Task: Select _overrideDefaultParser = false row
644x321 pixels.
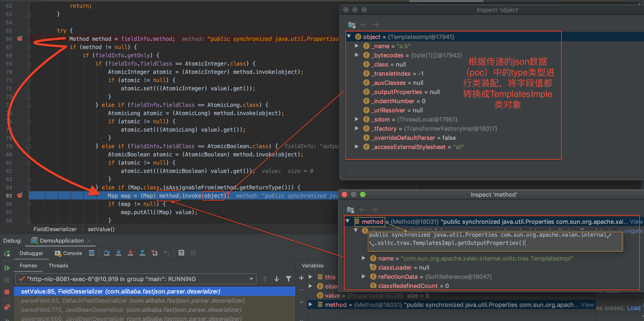Action: [409, 138]
